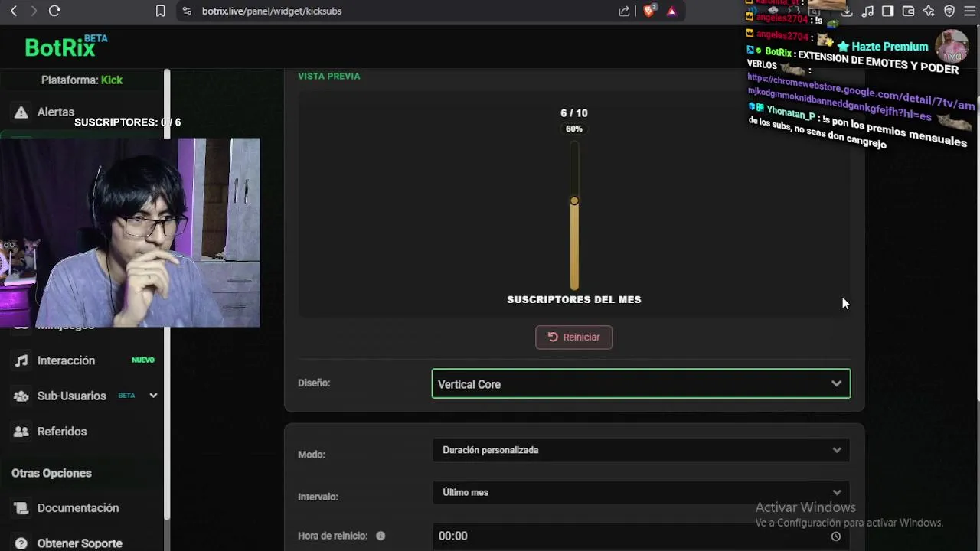Open the music playlist icon in toolbar

click(867, 11)
